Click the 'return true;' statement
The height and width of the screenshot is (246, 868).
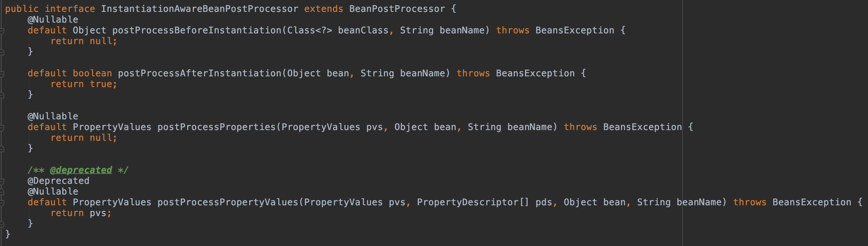(x=84, y=84)
